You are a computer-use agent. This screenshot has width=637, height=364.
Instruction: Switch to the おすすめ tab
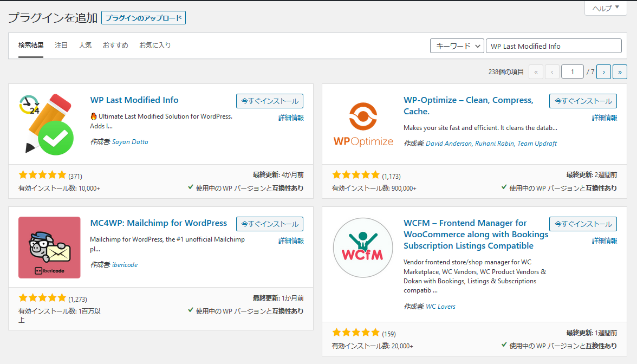tap(115, 45)
